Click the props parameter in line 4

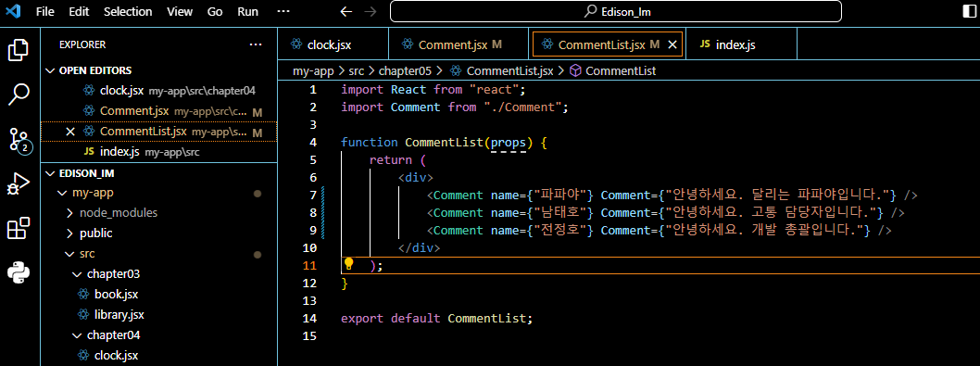(x=509, y=142)
